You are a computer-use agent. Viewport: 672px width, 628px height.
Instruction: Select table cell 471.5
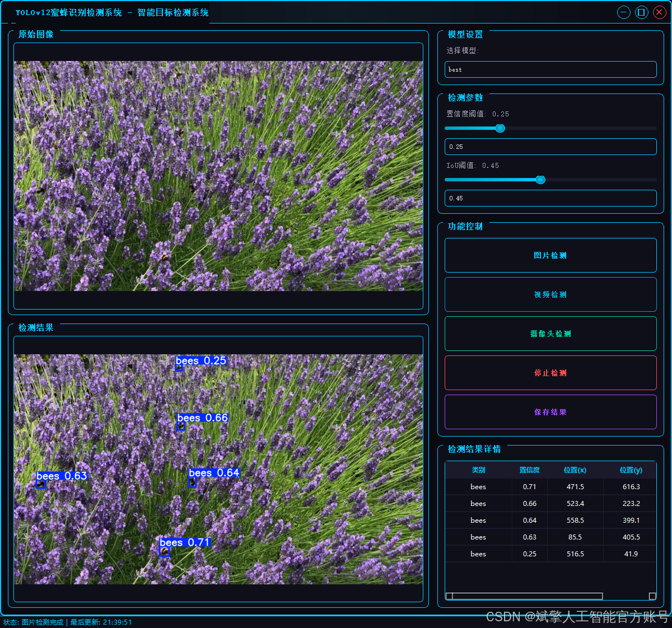point(575,487)
